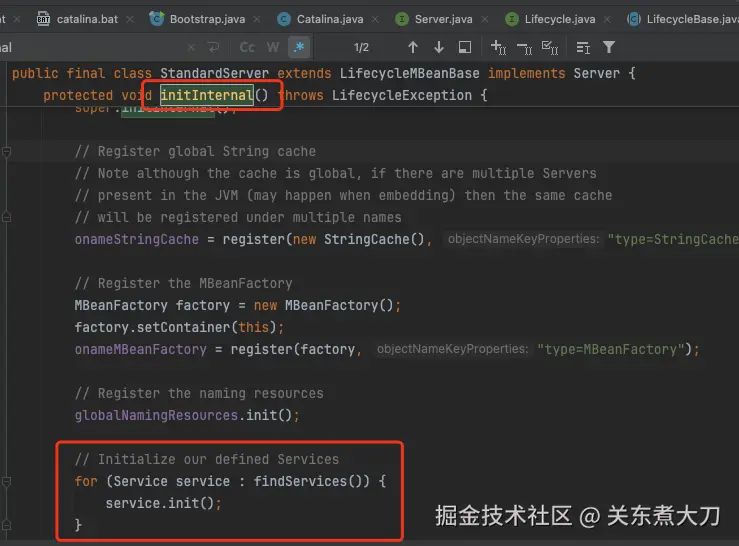Click the LifecycleBase.java class icon
The width and height of the screenshot is (739, 546).
(634, 19)
